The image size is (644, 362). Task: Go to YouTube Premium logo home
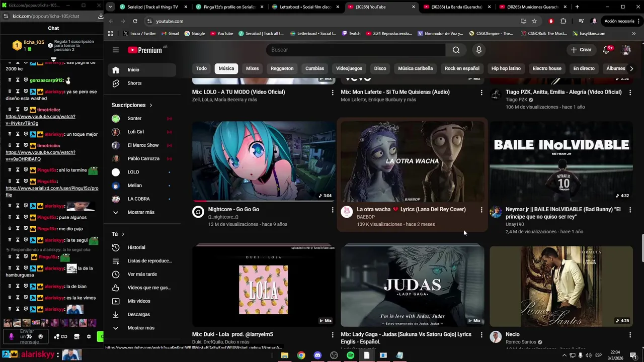click(x=145, y=50)
